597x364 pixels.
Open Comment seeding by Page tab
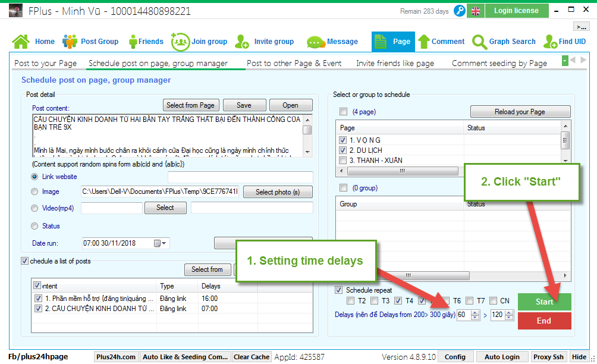point(499,63)
